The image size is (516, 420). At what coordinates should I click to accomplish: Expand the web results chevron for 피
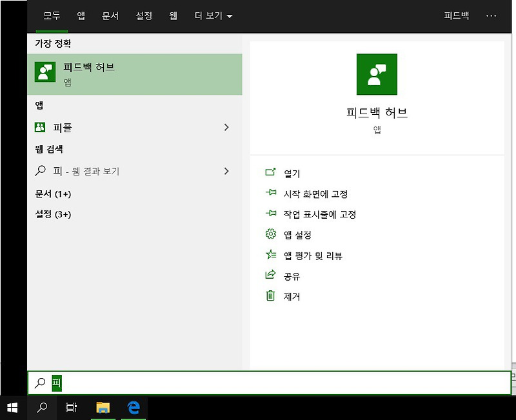pos(226,171)
